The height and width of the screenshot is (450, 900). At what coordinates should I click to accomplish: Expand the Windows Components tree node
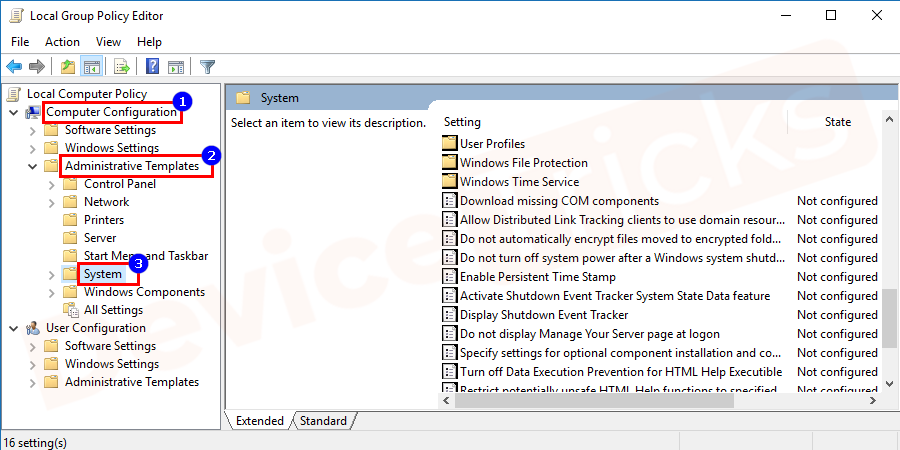coord(52,292)
